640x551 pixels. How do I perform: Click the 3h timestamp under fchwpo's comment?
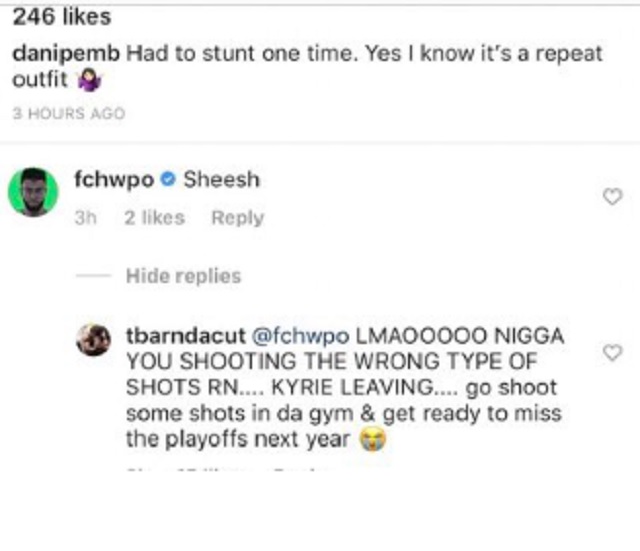(x=86, y=218)
